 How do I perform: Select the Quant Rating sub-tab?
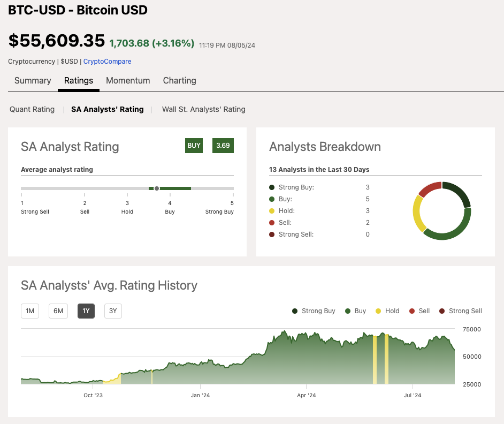(x=32, y=109)
